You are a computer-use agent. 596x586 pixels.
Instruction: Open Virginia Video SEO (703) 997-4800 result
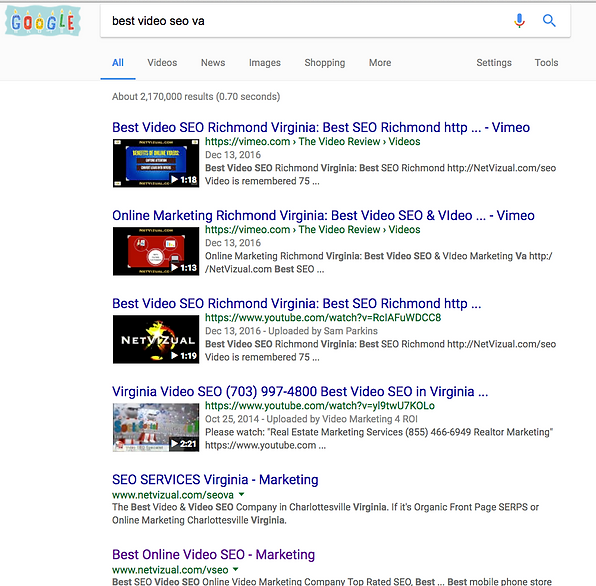pyautogui.click(x=300, y=392)
